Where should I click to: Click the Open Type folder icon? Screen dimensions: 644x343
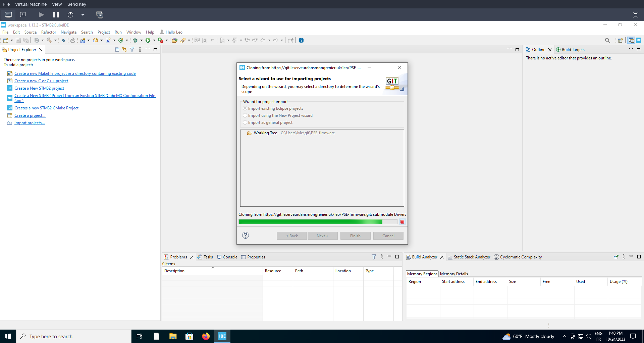[x=175, y=40]
